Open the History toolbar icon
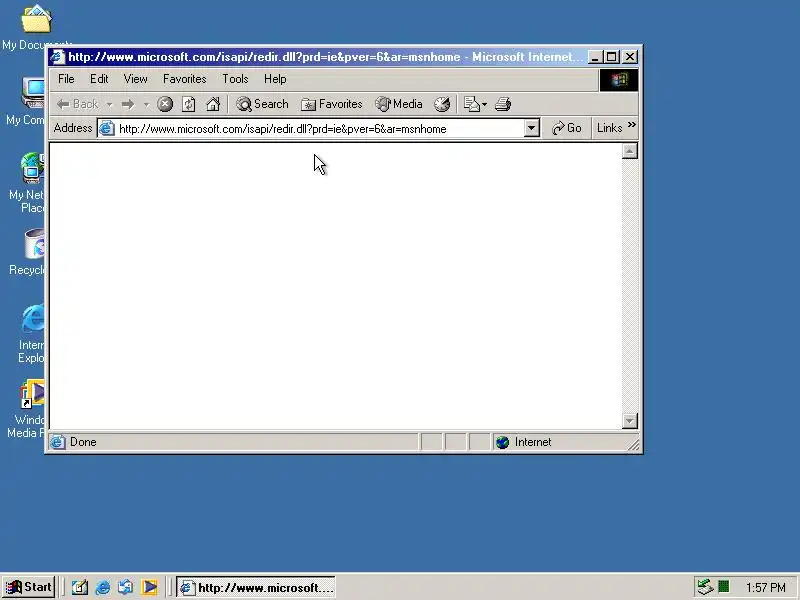The width and height of the screenshot is (800, 600). [442, 104]
